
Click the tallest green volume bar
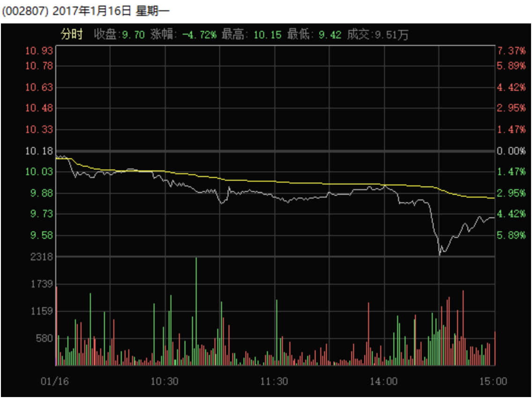tap(196, 309)
